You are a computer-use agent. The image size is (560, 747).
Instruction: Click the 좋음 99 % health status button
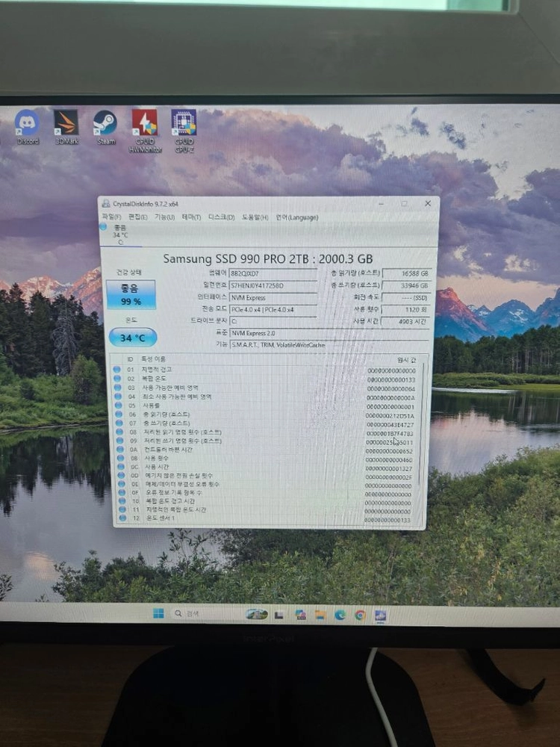click(x=131, y=294)
